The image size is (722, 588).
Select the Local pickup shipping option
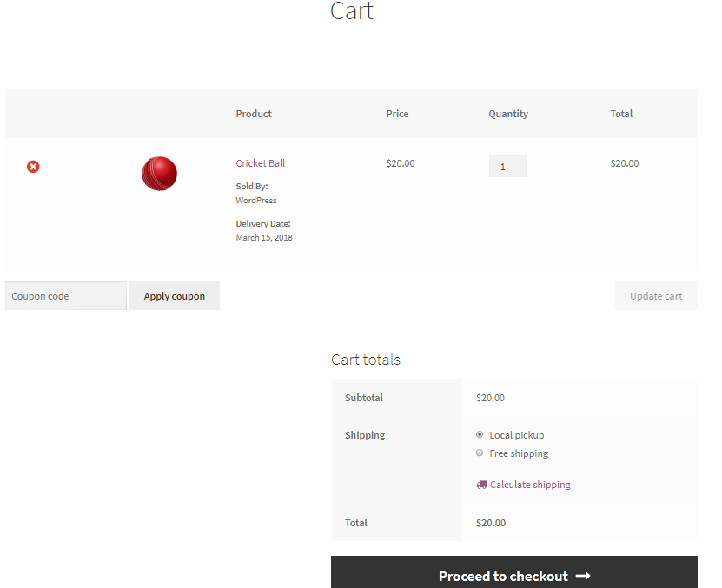tap(480, 434)
